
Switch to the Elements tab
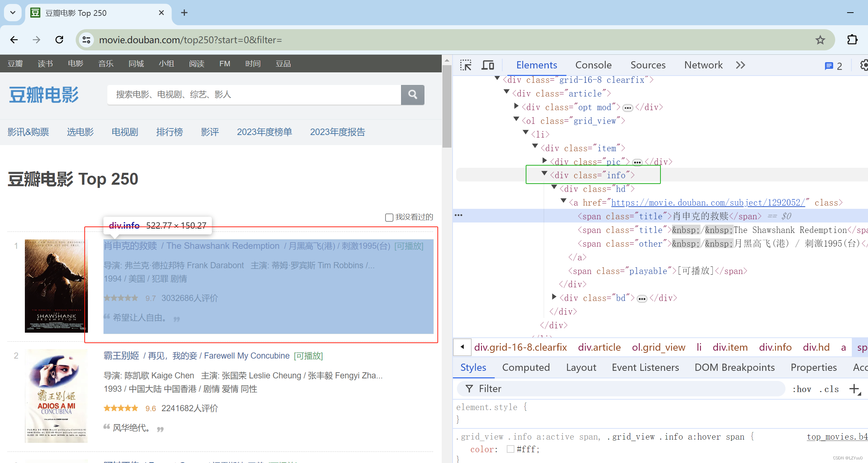pos(537,65)
